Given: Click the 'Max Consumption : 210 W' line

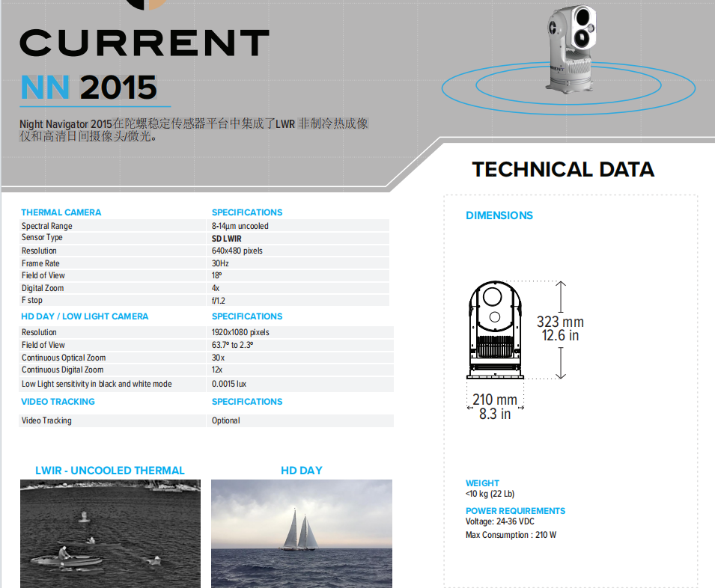Looking at the screenshot, I should [x=511, y=535].
